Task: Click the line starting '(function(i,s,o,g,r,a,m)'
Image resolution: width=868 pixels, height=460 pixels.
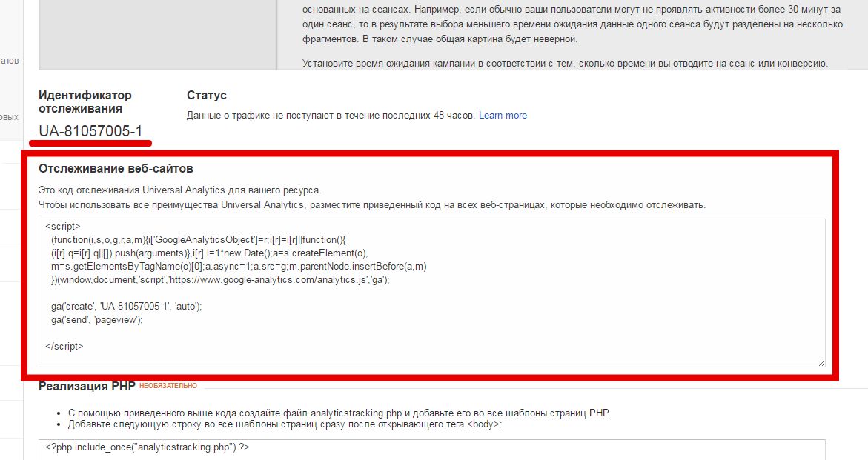Action: pos(198,239)
